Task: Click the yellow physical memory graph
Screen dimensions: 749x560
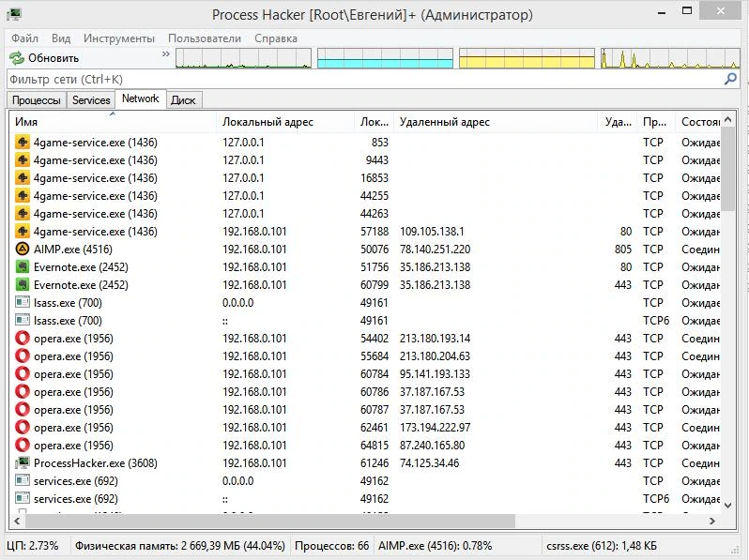Action: coord(527,58)
